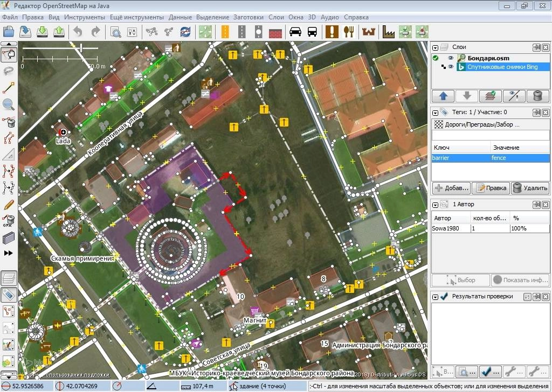Select the barrier fence tag row
The image size is (552, 392).
[491, 158]
